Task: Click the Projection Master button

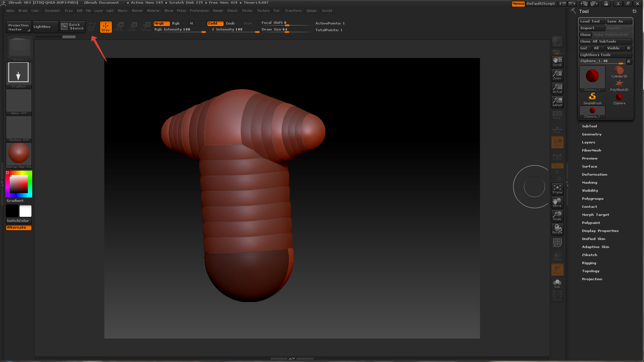Action: [19, 27]
